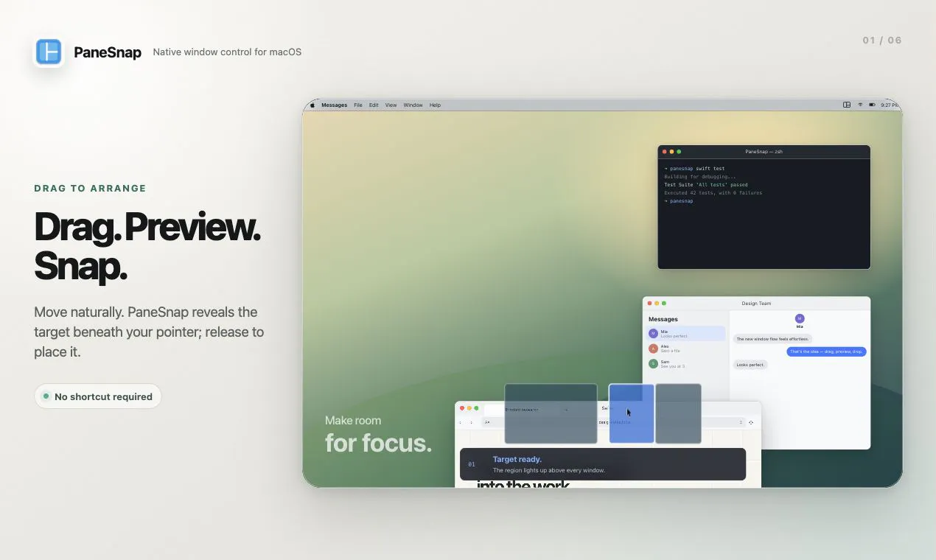Click Alex's avatar in the Messages list

(653, 349)
